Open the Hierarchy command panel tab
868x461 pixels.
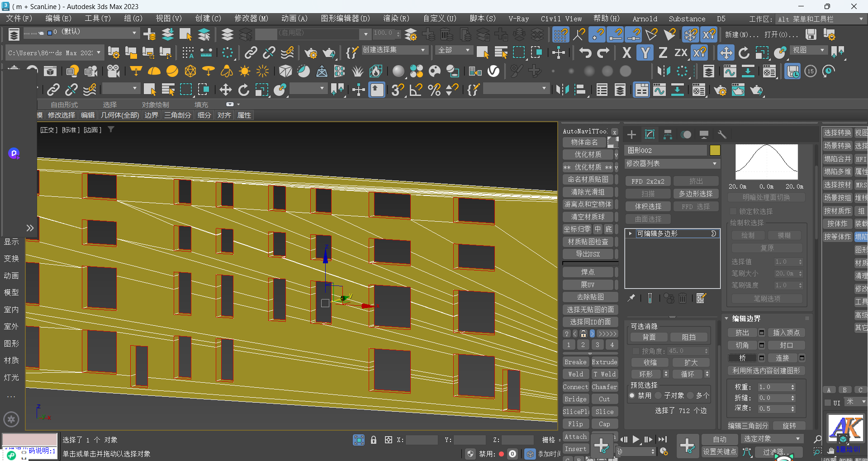tap(668, 134)
